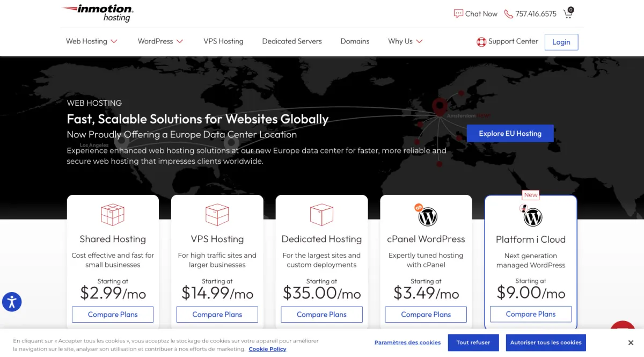Open the Web Hosting menu
This screenshot has height=357, width=644.
(x=86, y=41)
